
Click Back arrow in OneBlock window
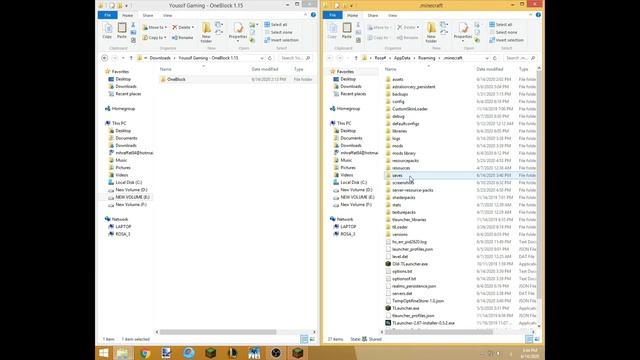click(105, 58)
